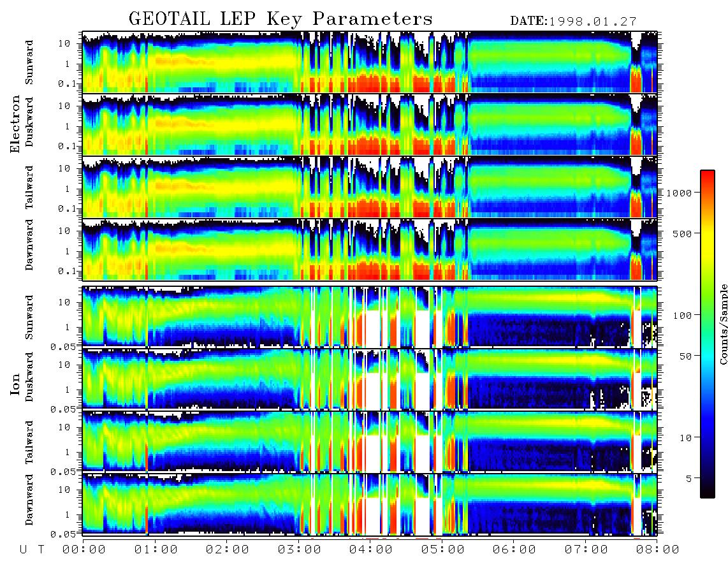728x561 pixels.
Task: Open the Electron Sunward spectrogram panel
Action: tap(370, 62)
